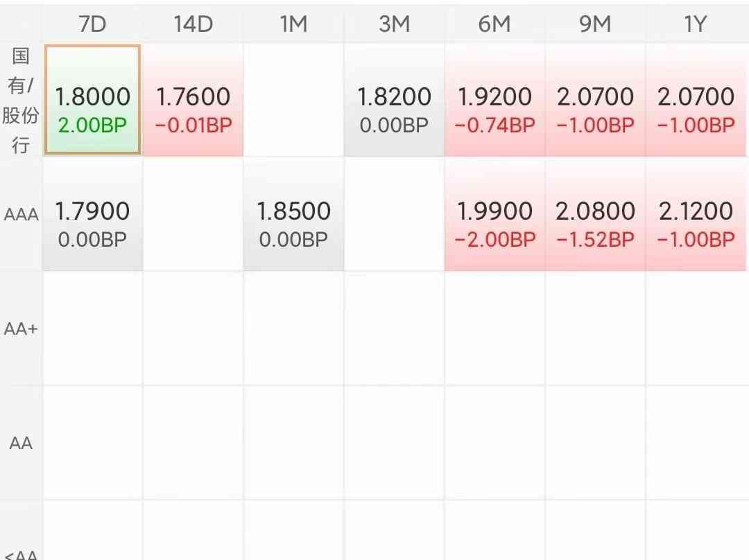Select the 6M tenor header
749x560 pixels.
494,24
